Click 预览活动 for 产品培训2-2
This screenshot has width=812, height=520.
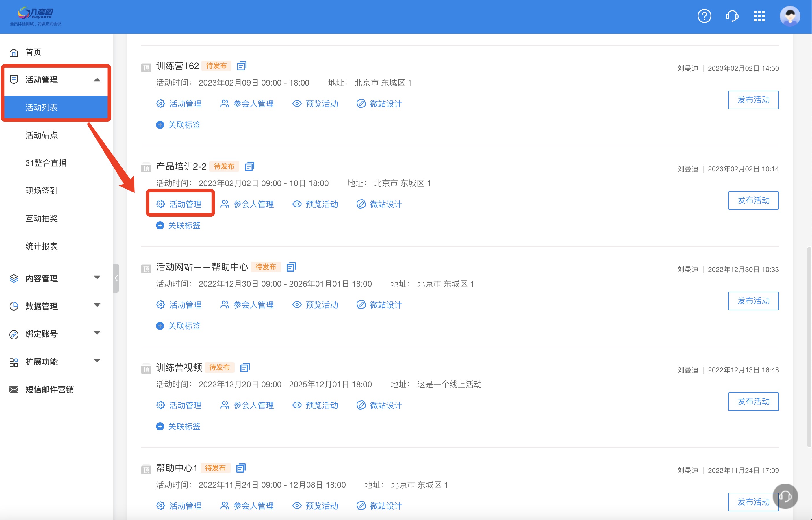click(x=315, y=204)
